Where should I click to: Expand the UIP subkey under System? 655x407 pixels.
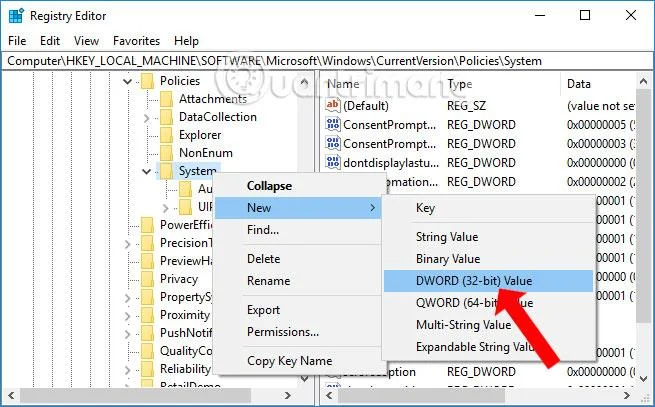pyautogui.click(x=165, y=208)
